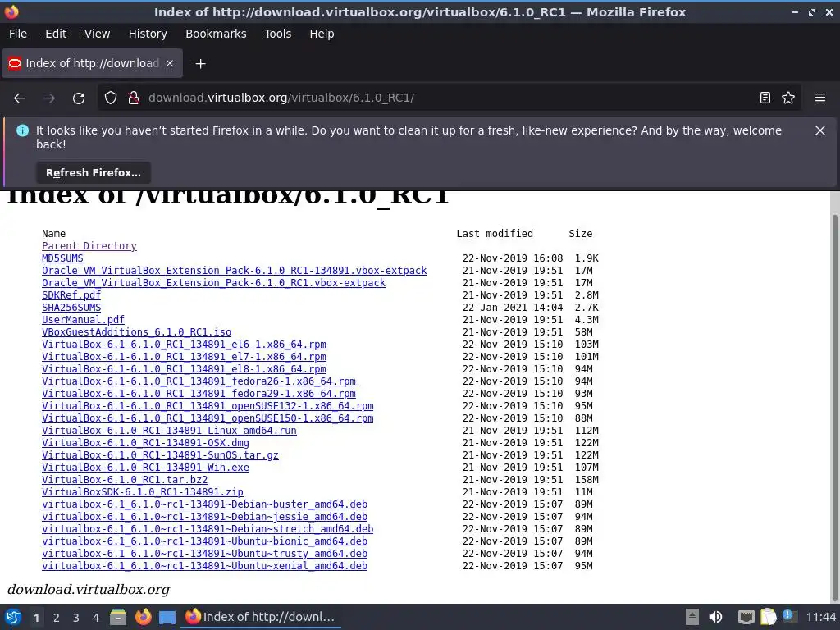Download the Ubuntu~xenial amd64 deb
This screenshot has width=840, height=630.
click(204, 566)
